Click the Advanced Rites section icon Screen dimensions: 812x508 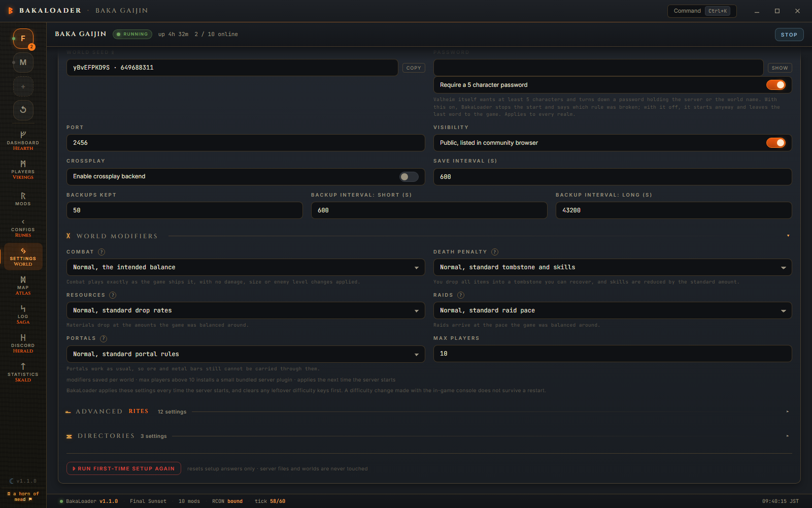point(68,412)
